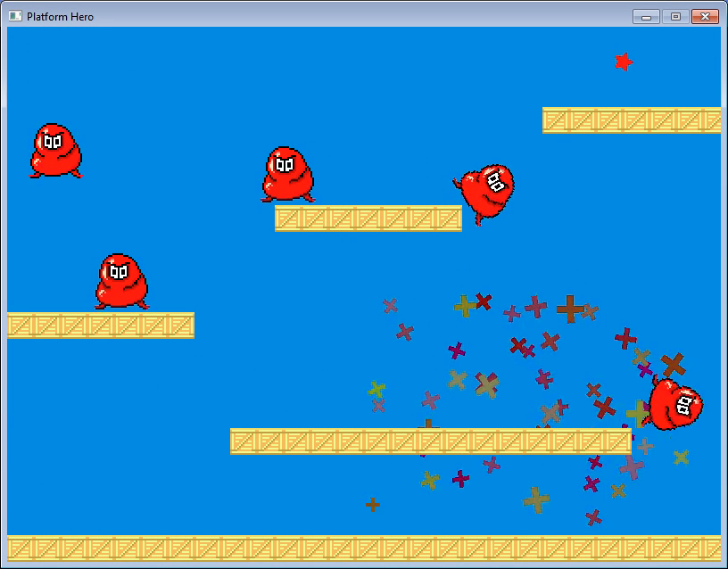Click the tumbling red blob amid particles
Image resolution: width=728 pixels, height=569 pixels.
[x=674, y=403]
